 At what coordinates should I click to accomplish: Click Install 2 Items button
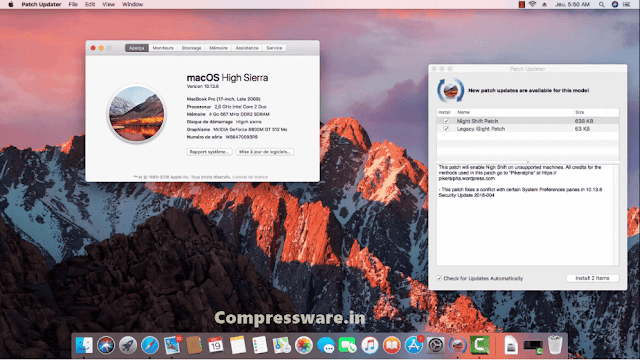(x=592, y=278)
